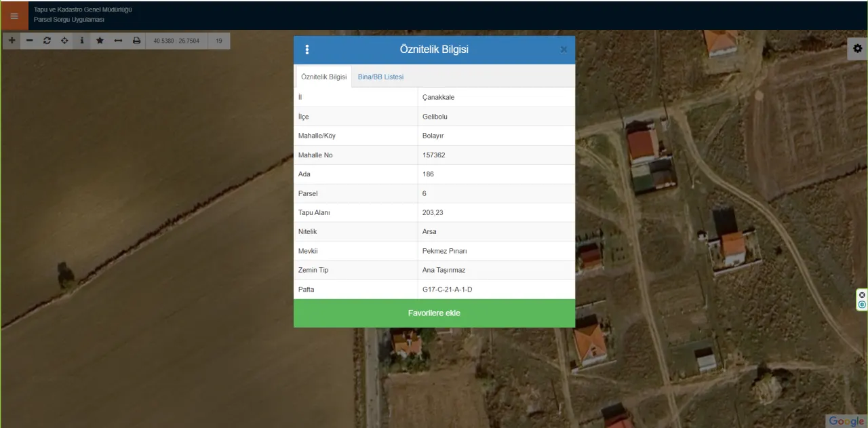This screenshot has height=428, width=868.
Task: Open the dialog's three-dot options menu
Action: click(x=307, y=50)
